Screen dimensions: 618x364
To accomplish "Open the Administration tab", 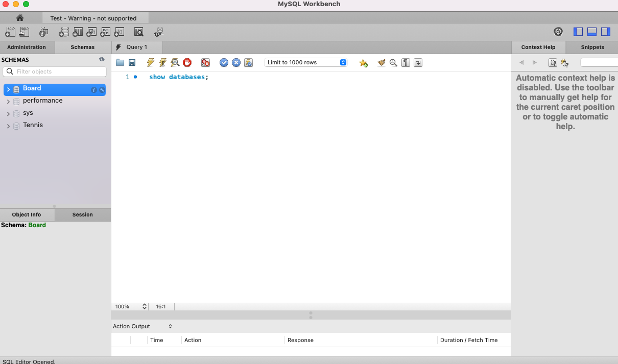I will click(x=27, y=47).
